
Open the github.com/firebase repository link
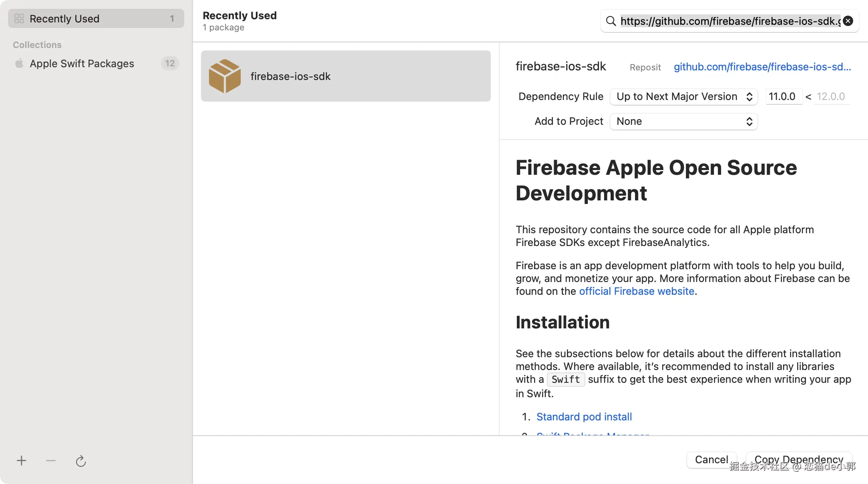(762, 67)
